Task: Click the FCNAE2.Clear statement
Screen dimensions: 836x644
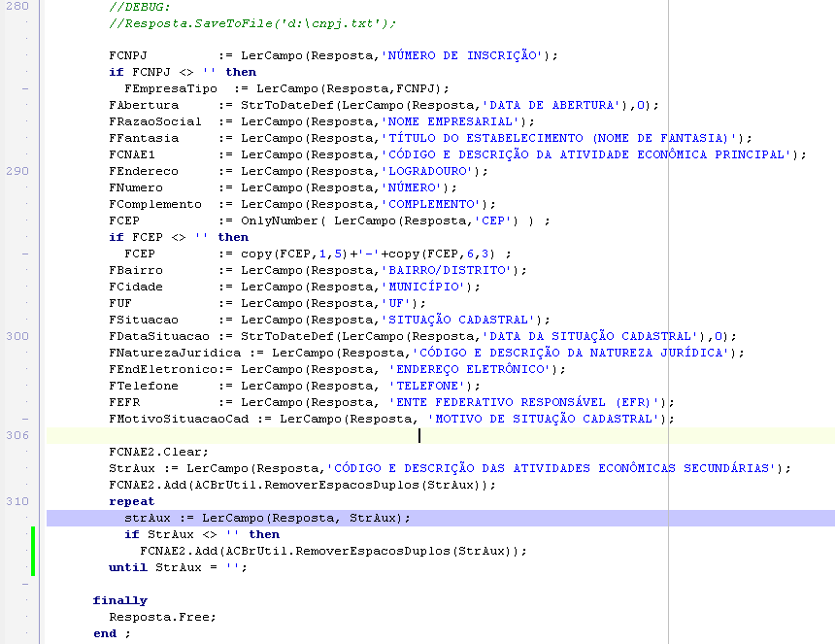Action: point(158,453)
